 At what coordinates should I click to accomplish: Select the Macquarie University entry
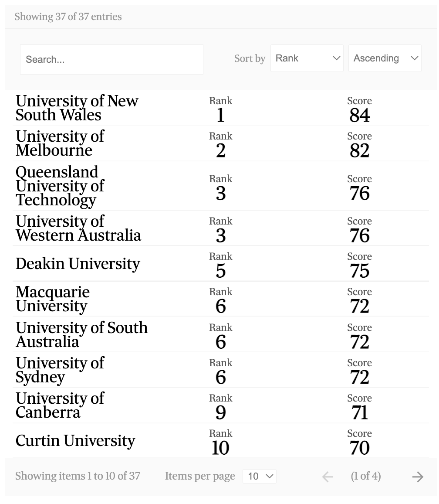(53, 299)
